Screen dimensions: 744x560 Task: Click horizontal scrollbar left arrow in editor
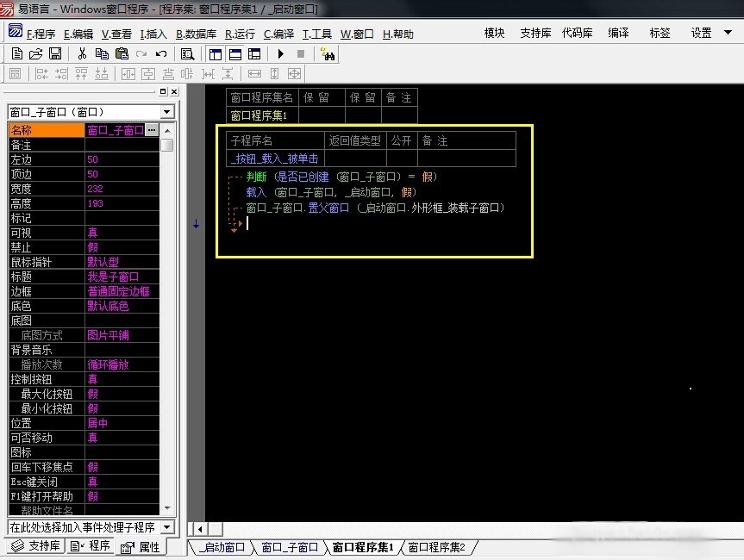pyautogui.click(x=200, y=529)
